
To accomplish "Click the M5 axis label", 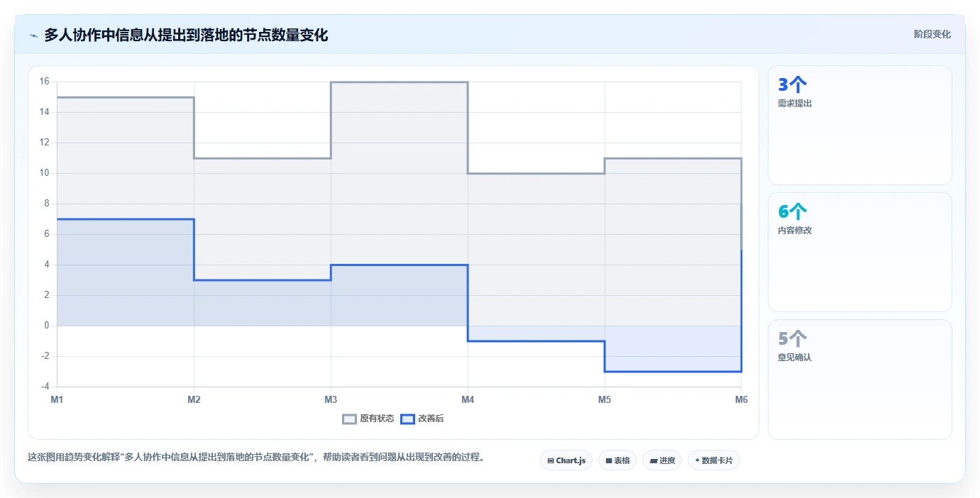I will coord(605,399).
